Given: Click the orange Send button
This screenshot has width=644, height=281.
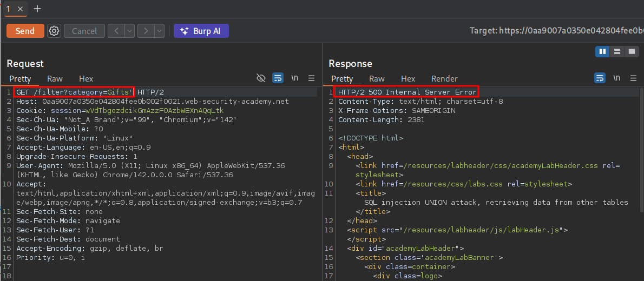Looking at the screenshot, I should coord(25,31).
